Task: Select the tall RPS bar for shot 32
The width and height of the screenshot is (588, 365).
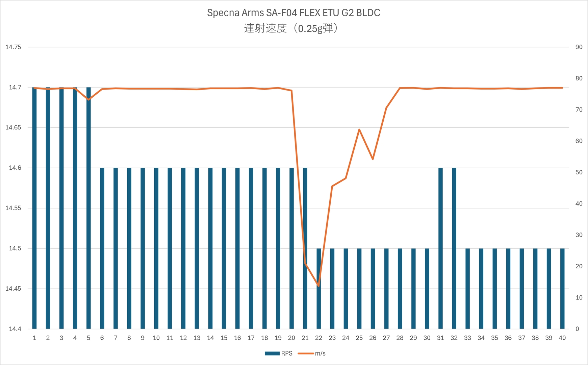Action: [454, 248]
